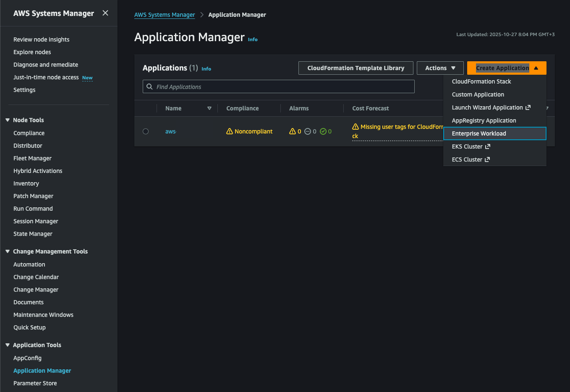Click the search magnifier icon in Find Applications
Viewport: 570px width, 392px height.
(x=149, y=87)
